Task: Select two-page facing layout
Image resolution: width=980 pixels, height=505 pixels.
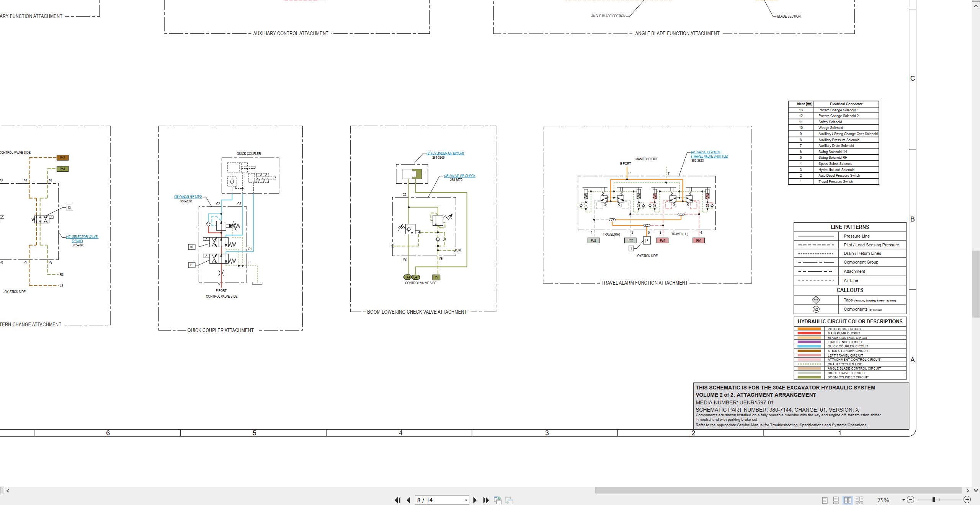Action: 848,500
